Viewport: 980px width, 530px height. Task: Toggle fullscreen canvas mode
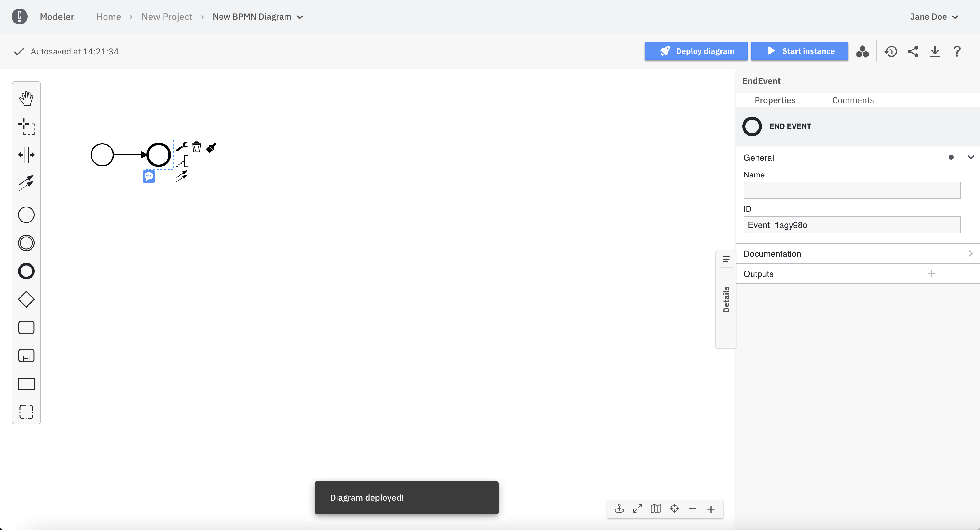pyautogui.click(x=637, y=509)
